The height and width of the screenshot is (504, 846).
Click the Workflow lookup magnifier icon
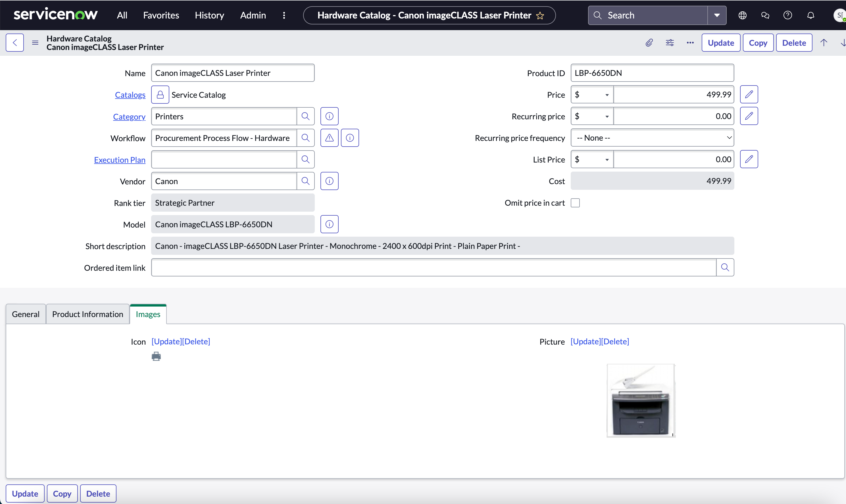tap(306, 138)
